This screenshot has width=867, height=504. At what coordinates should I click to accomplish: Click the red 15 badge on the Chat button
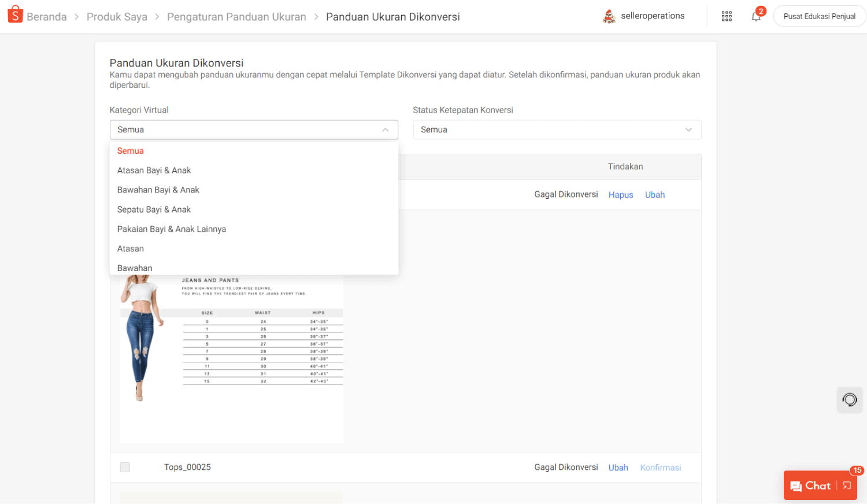click(857, 470)
